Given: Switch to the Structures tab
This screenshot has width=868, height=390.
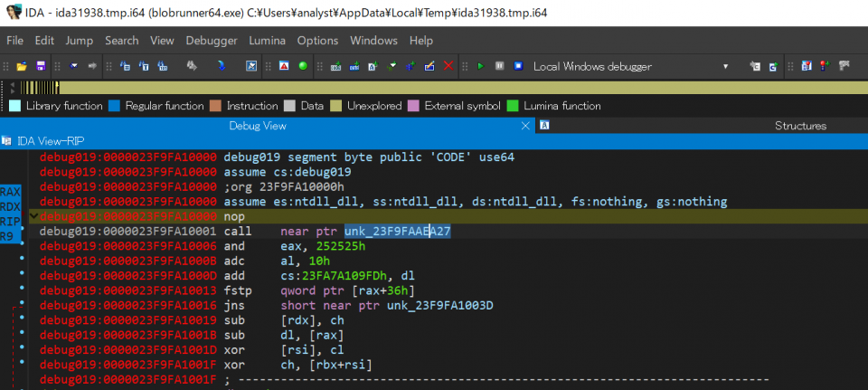Looking at the screenshot, I should [x=800, y=126].
